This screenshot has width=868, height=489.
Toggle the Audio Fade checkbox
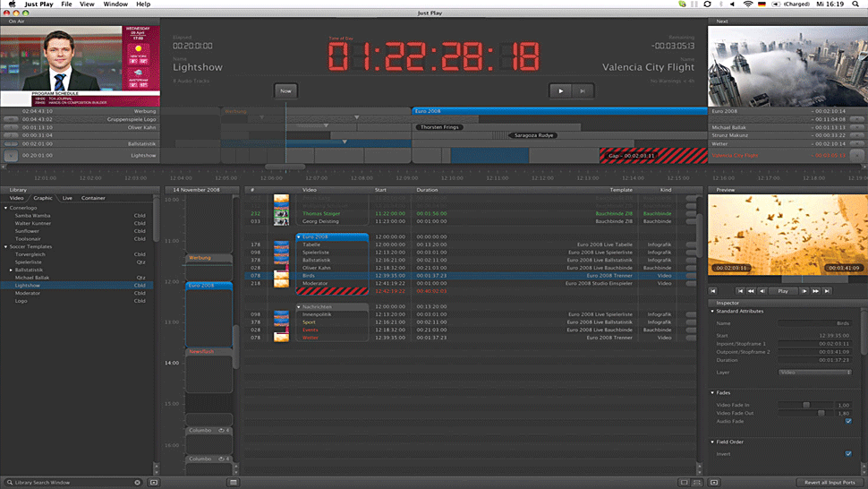pos(847,421)
